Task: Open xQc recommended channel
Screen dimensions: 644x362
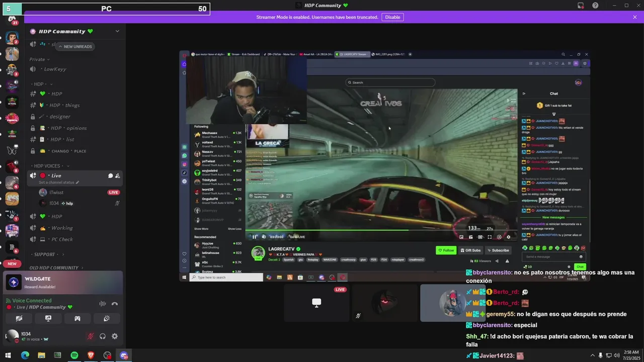Action: point(218,263)
